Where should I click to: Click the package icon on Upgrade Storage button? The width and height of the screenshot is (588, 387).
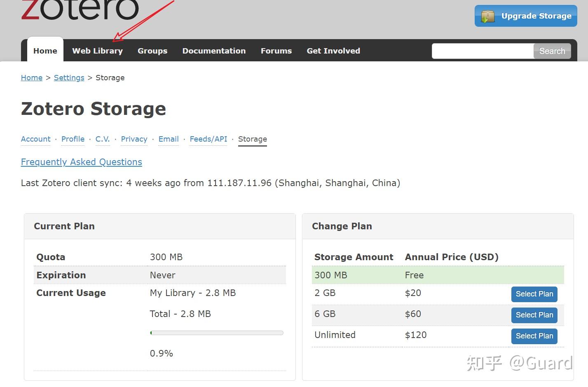click(488, 16)
